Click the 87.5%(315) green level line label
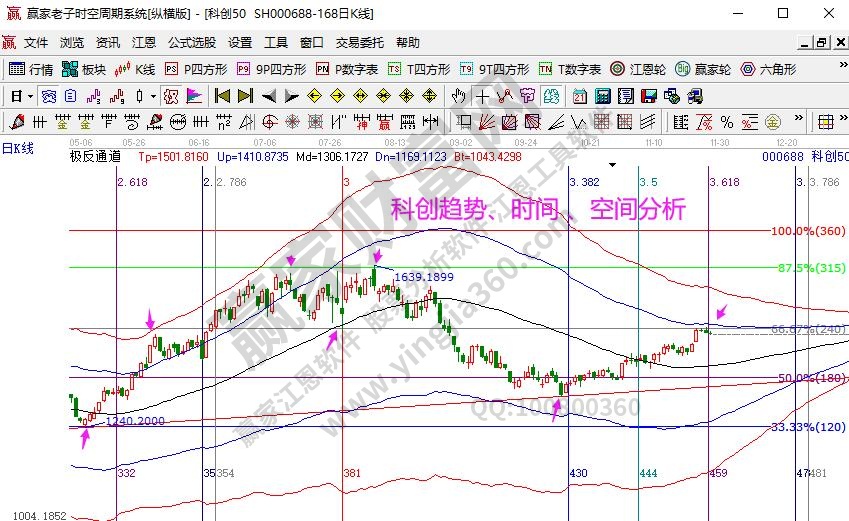This screenshot has width=849, height=521. pos(810,268)
